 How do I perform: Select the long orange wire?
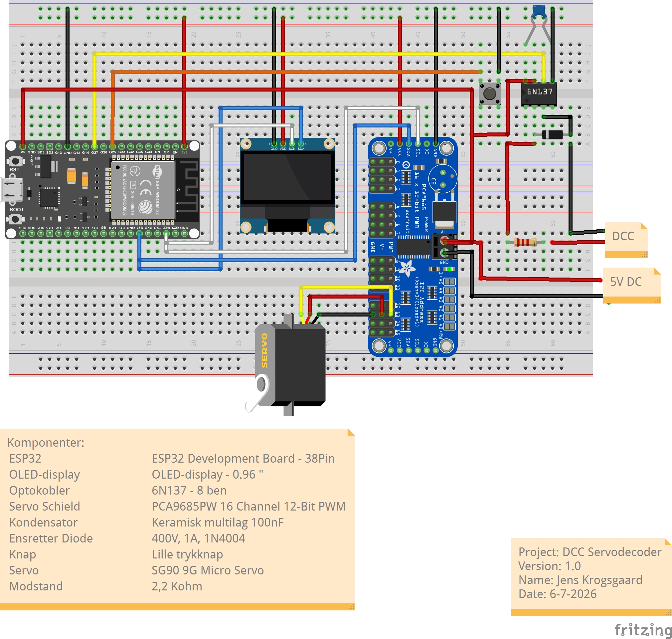coord(296,72)
